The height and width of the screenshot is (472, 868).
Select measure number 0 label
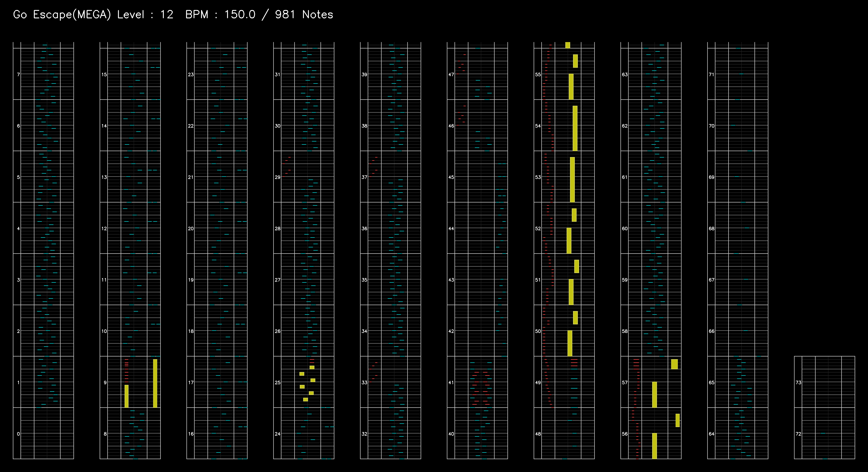point(18,434)
